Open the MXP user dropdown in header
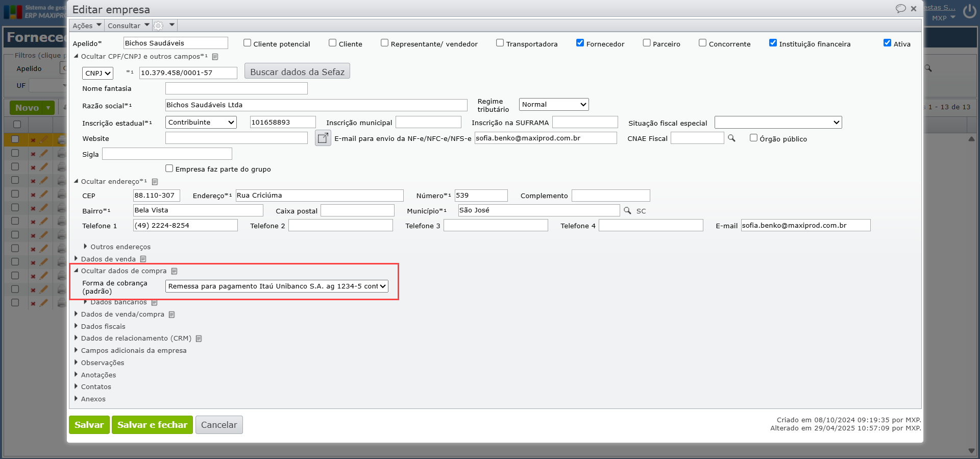The height and width of the screenshot is (459, 980). [944, 18]
